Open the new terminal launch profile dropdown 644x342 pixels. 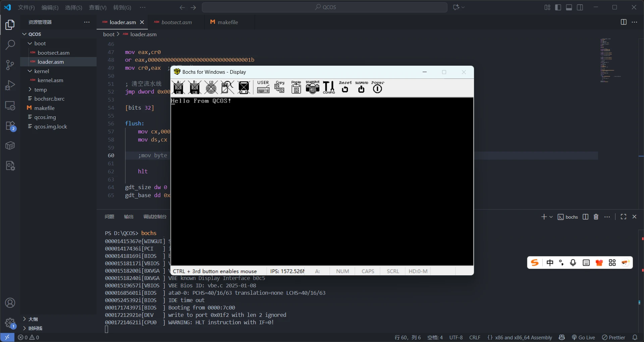coord(551,217)
